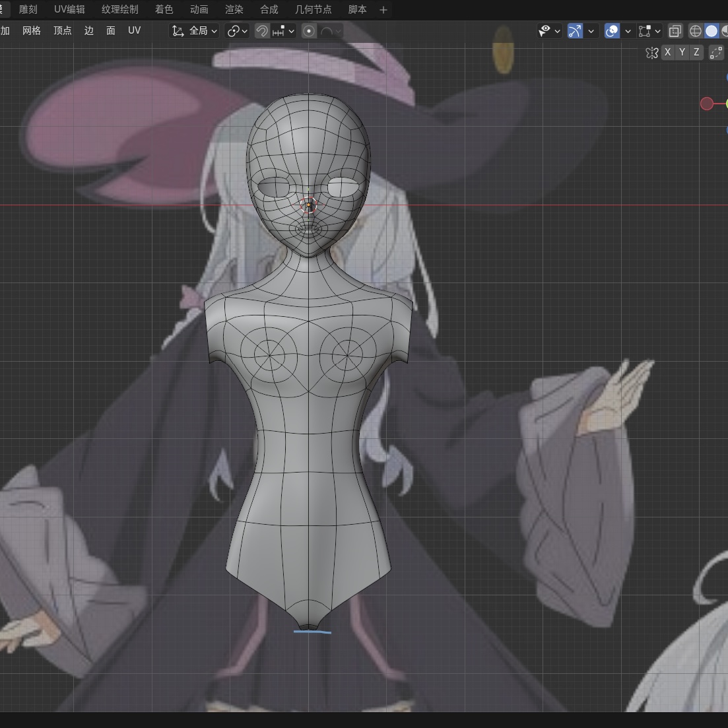
Task: Open the proportional falloff curve dropdown
Action: [331, 31]
